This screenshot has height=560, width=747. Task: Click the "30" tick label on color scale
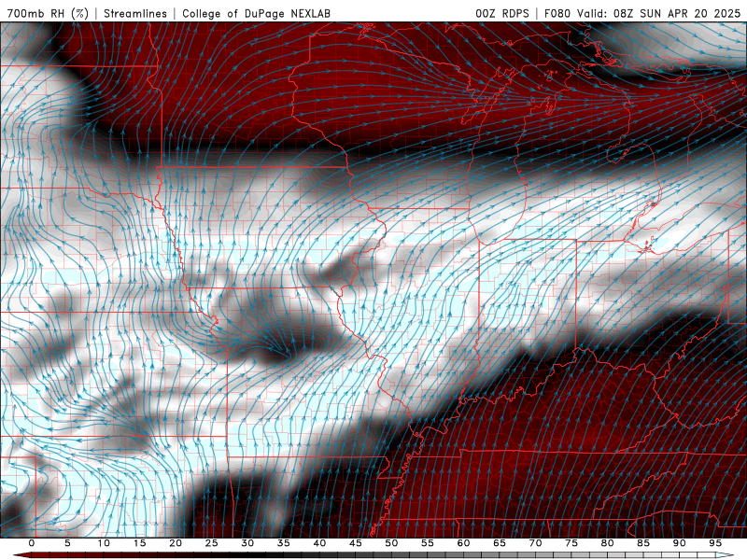pos(247,543)
